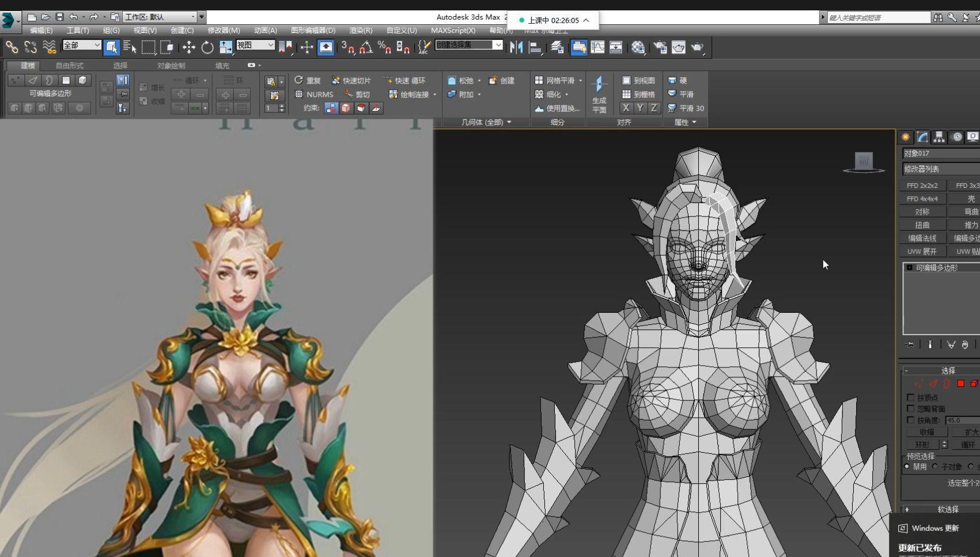Click the 对称 modifier button

pyautogui.click(x=922, y=212)
